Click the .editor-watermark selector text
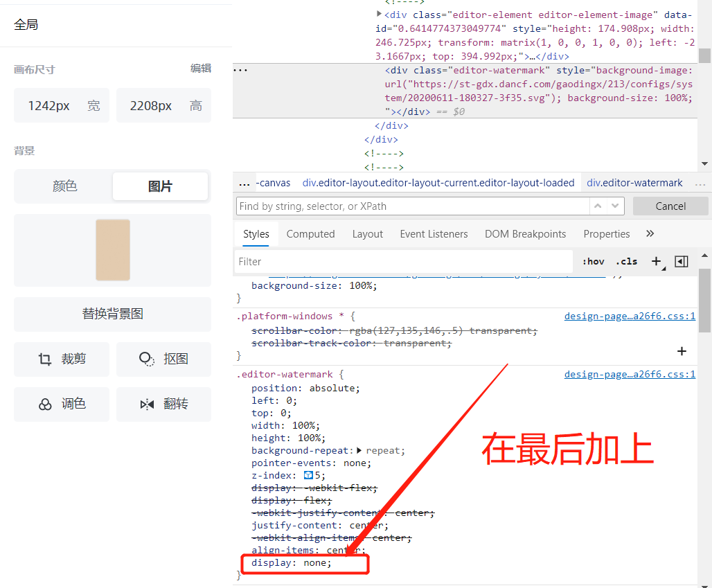The image size is (712, 588). pos(285,374)
